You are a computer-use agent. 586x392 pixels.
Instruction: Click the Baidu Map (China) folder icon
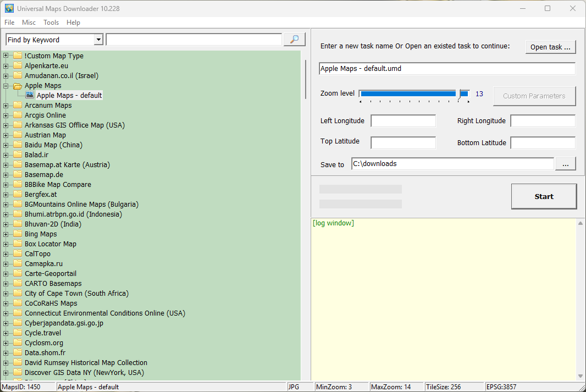(18, 145)
